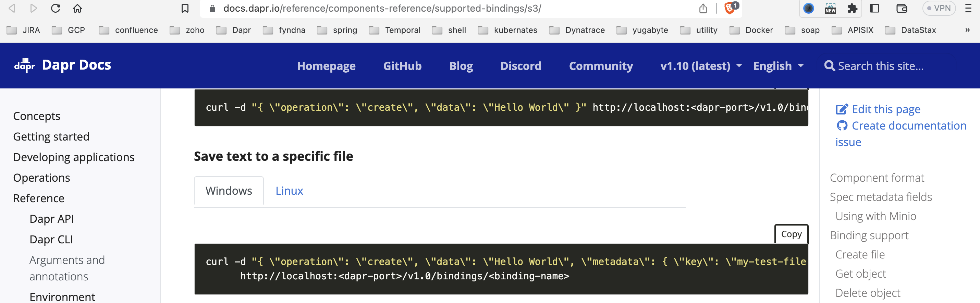This screenshot has width=980, height=303.
Task: Open the extensions puzzle piece icon
Action: pyautogui.click(x=852, y=8)
